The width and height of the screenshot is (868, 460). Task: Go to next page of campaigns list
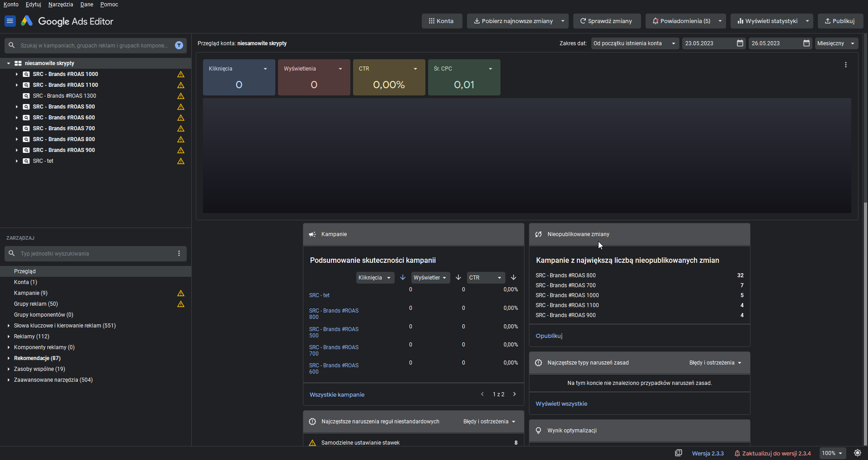point(514,394)
